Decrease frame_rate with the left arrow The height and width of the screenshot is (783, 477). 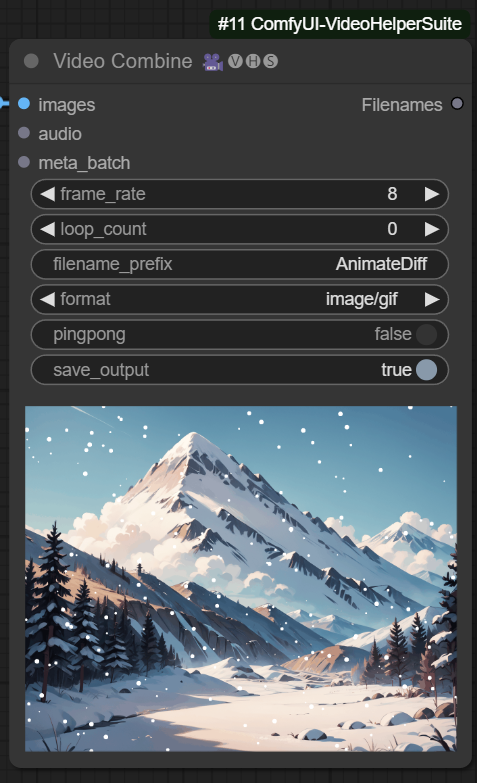[47, 194]
